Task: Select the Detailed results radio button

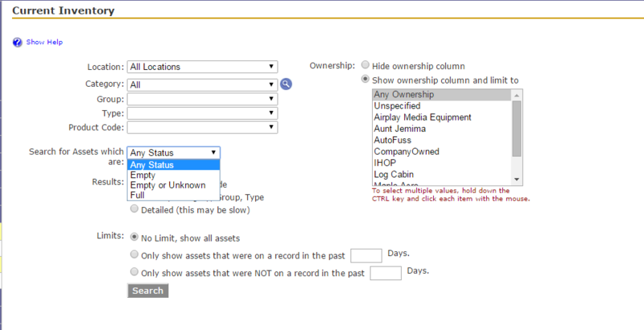Action: click(x=134, y=209)
